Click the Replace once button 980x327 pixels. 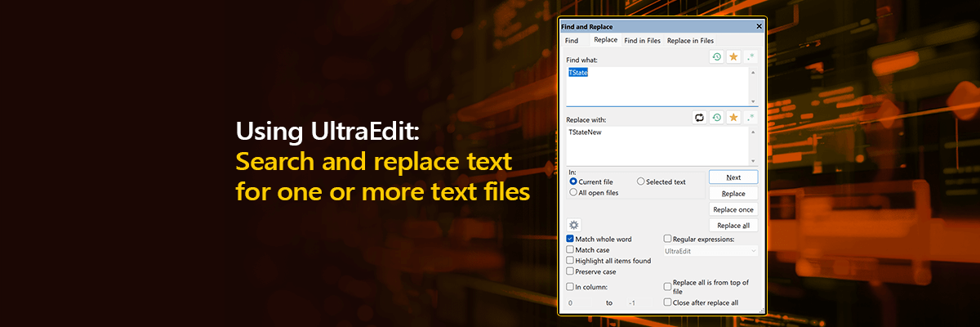click(733, 209)
